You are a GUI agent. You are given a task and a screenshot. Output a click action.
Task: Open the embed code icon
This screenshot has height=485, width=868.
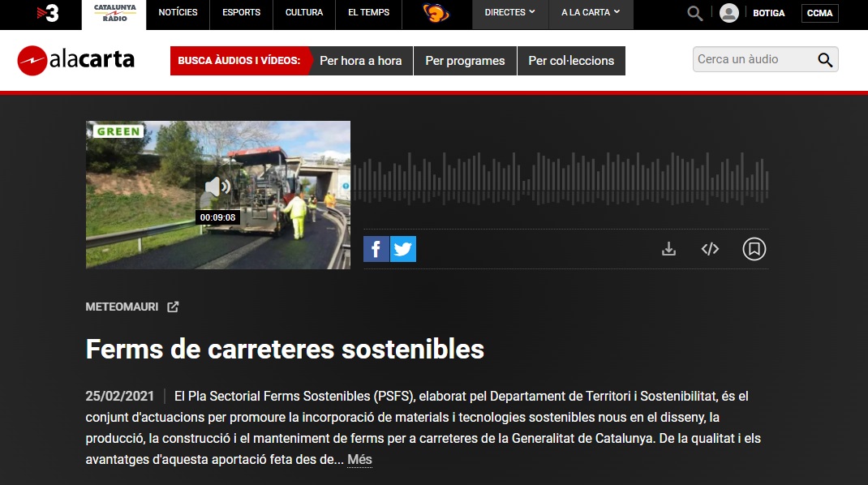point(711,249)
